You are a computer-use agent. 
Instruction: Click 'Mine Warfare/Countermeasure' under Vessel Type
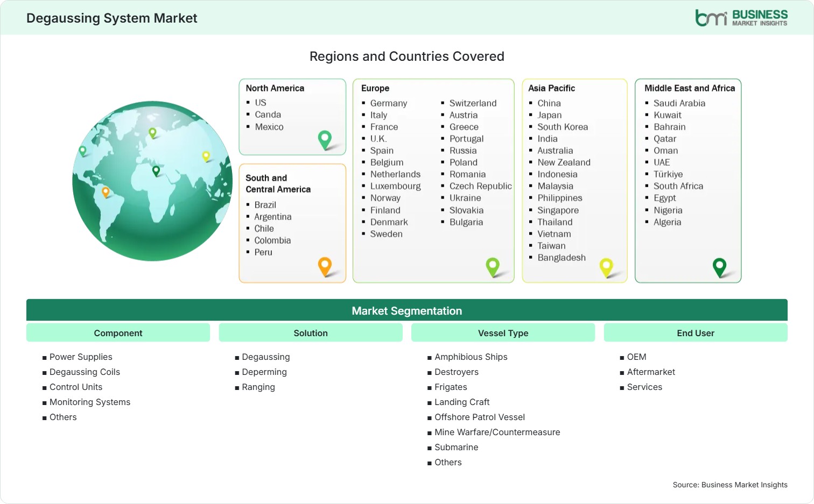click(x=497, y=432)
